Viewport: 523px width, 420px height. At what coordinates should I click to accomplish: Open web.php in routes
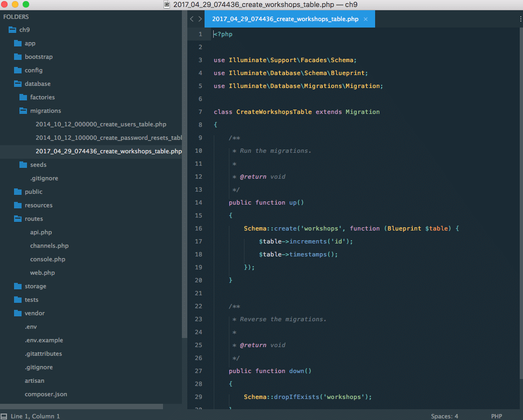pyautogui.click(x=42, y=273)
